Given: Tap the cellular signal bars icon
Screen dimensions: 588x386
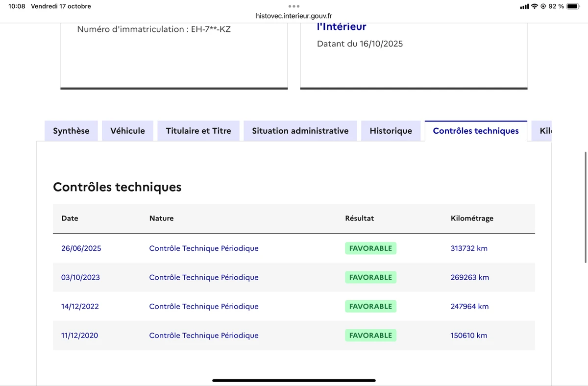Looking at the screenshot, I should point(524,6).
